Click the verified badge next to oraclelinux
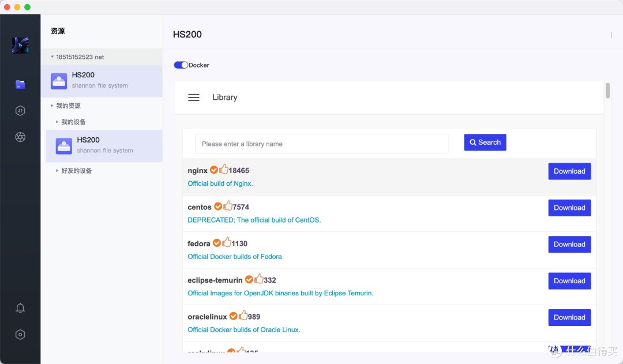623x364 pixels. click(234, 316)
